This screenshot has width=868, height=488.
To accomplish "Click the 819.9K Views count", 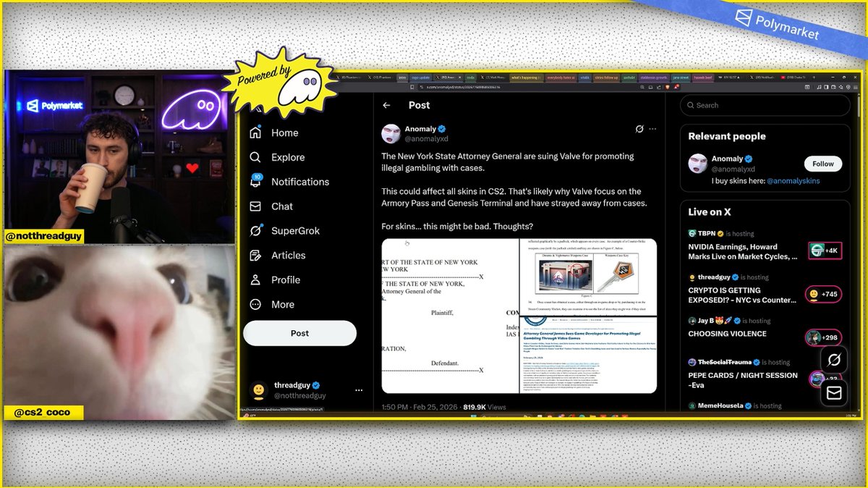I will coord(485,408).
